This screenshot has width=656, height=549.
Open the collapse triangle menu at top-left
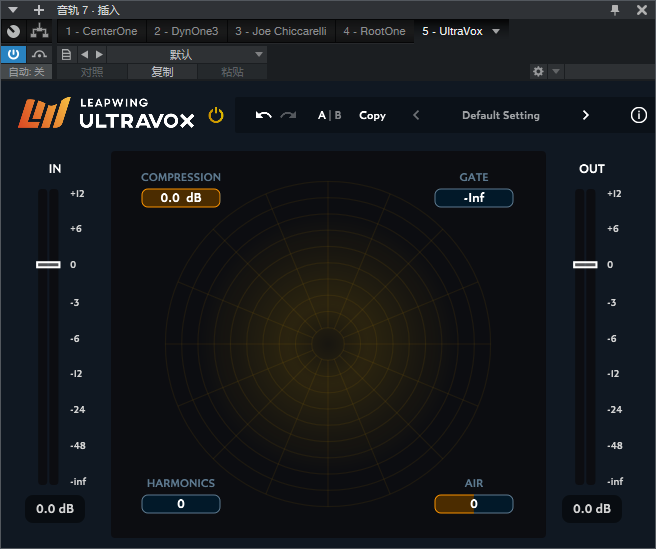[x=13, y=10]
